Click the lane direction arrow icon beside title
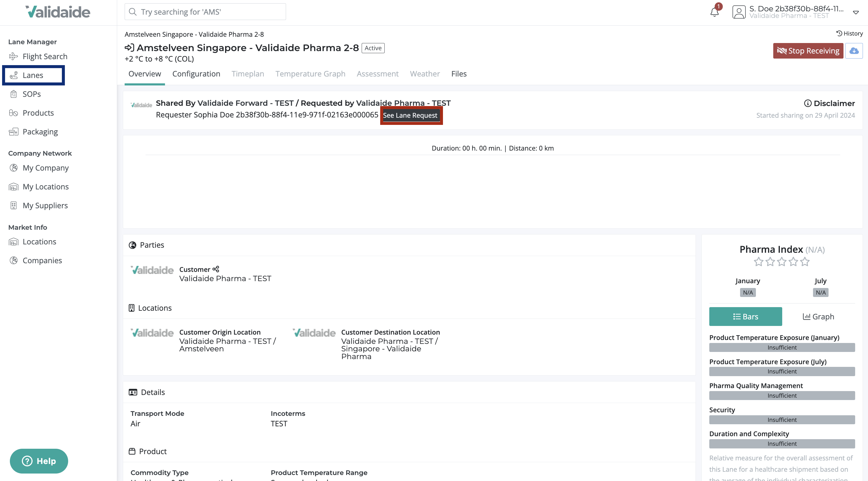The height and width of the screenshot is (481, 868). pyautogui.click(x=129, y=48)
